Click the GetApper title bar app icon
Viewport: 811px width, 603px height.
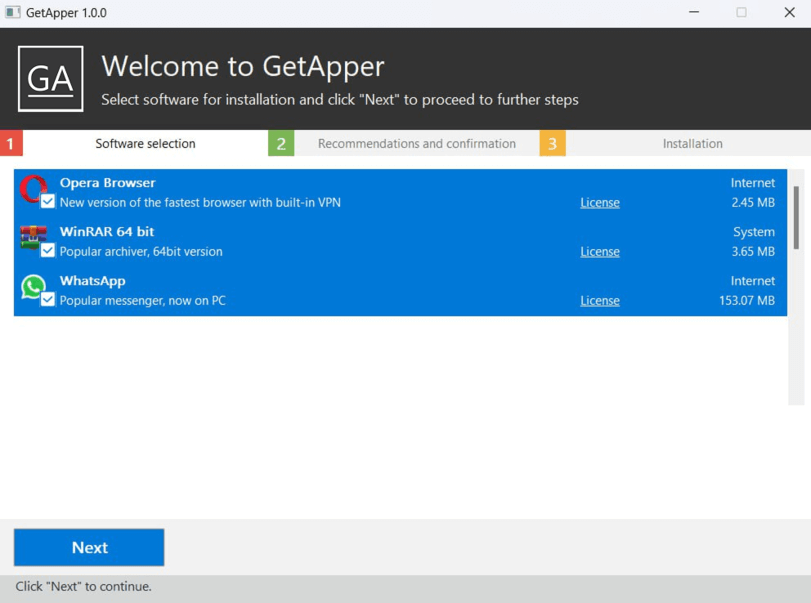(13, 12)
